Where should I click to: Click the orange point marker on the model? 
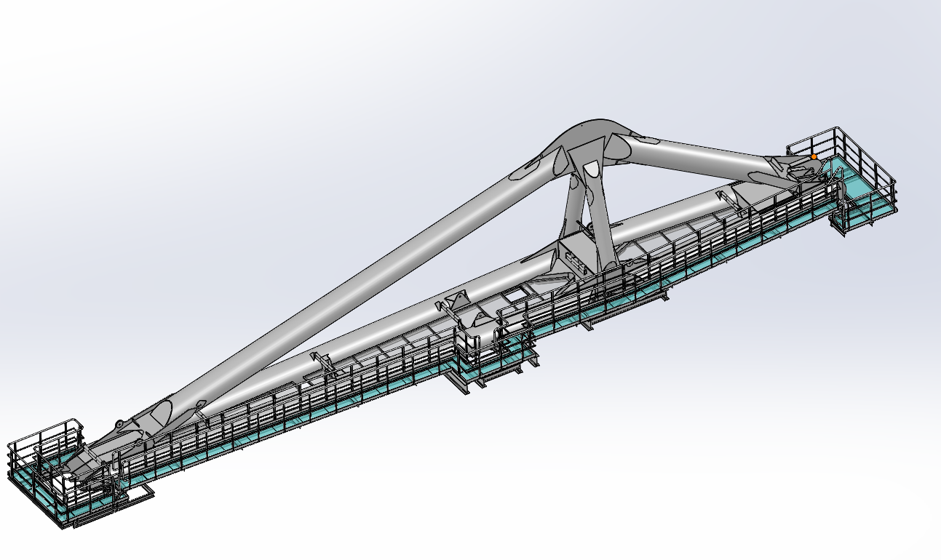click(x=814, y=156)
